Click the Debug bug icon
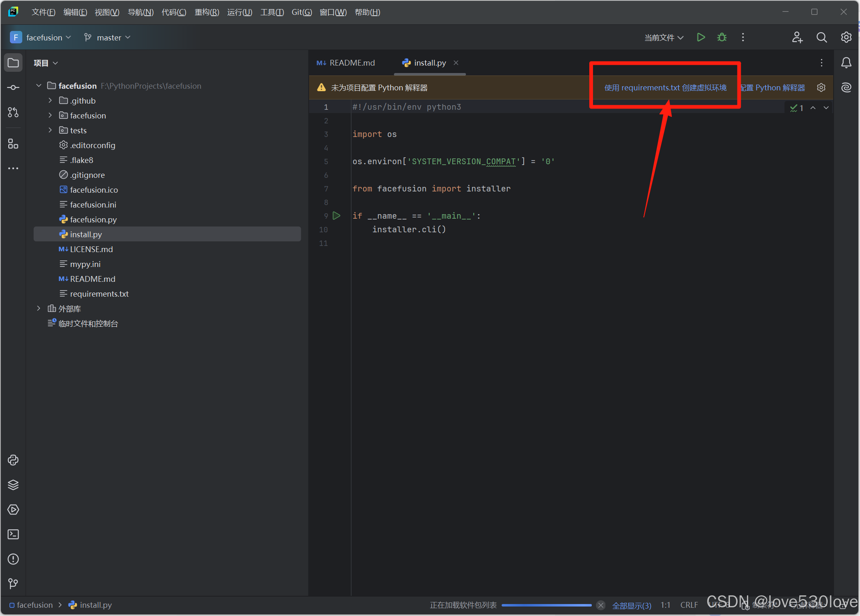The image size is (860, 616). point(722,38)
